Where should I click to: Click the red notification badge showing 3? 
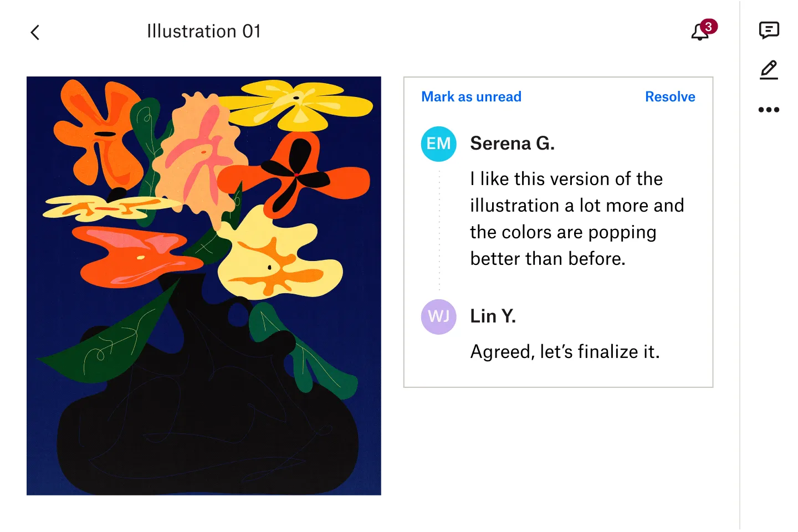point(708,25)
